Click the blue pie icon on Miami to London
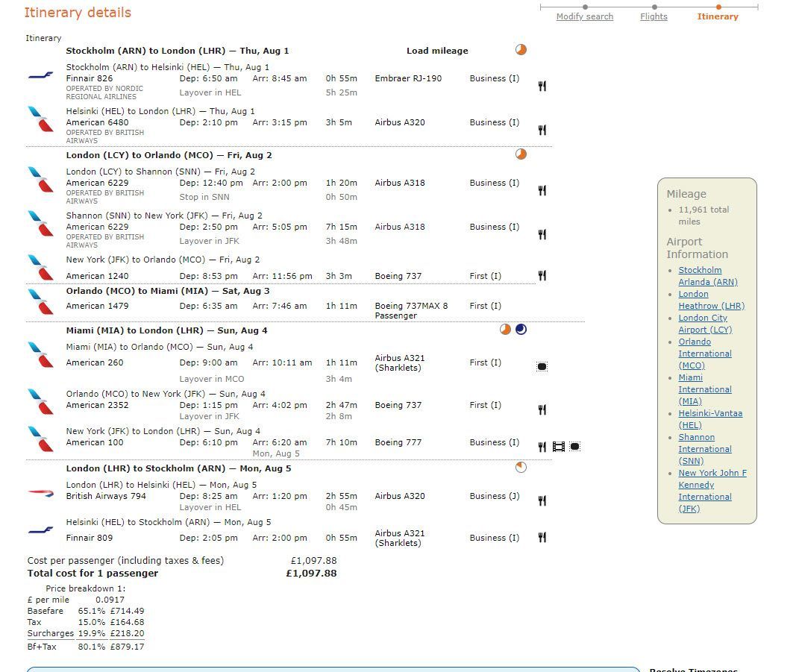The image size is (799, 672). click(521, 330)
